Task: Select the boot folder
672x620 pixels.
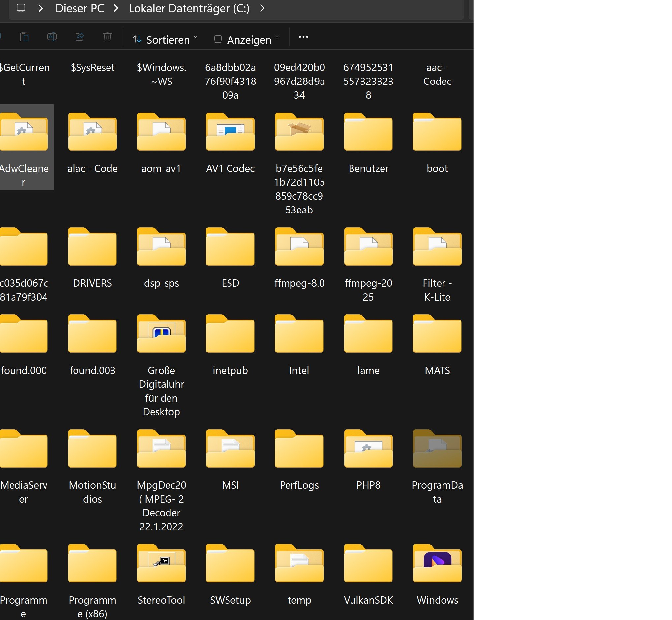Action: click(437, 143)
